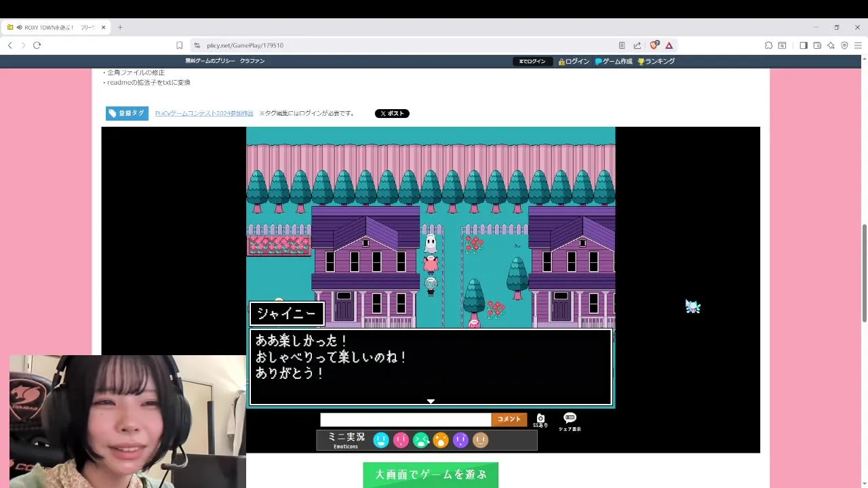Open browser extensions puzzle icon
868x488 pixels.
[x=768, y=45]
